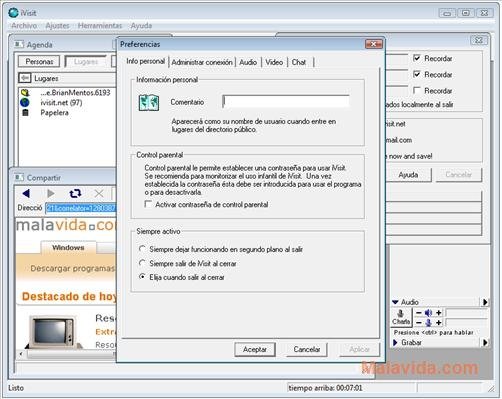502x399 pixels.
Task: Switch Agenda to Personas tab
Action: pyautogui.click(x=39, y=62)
